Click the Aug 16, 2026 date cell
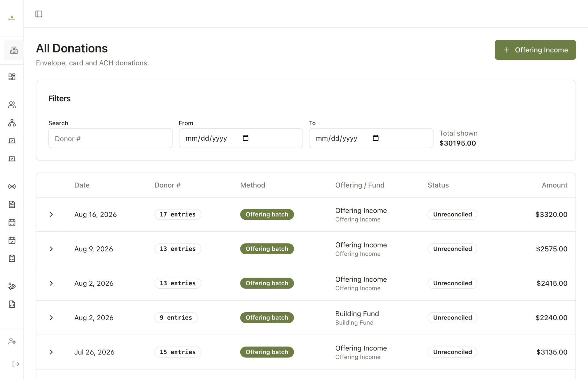The width and height of the screenshot is (588, 379). [96, 214]
